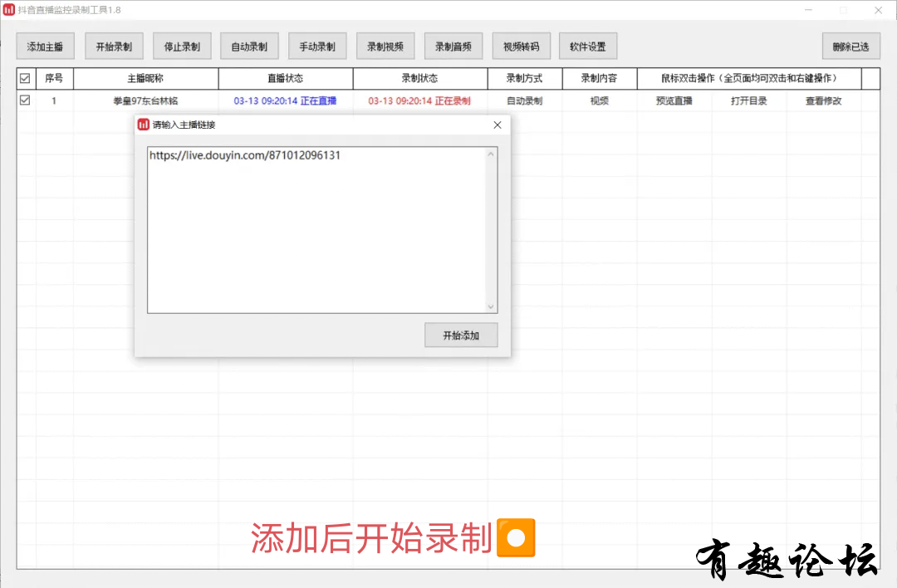The image size is (897, 588).
Task: Click the sequence number 1 cell
Action: pos(54,100)
